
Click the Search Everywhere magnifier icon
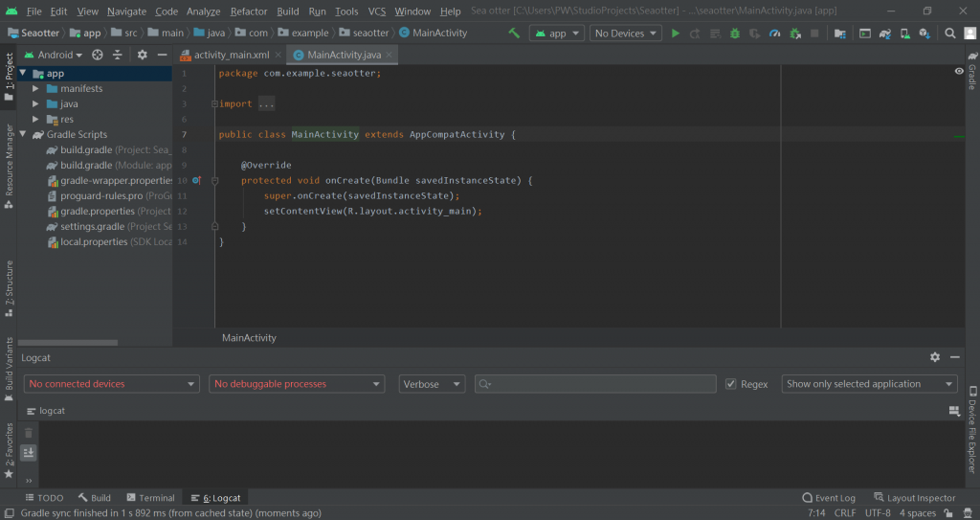click(x=950, y=33)
